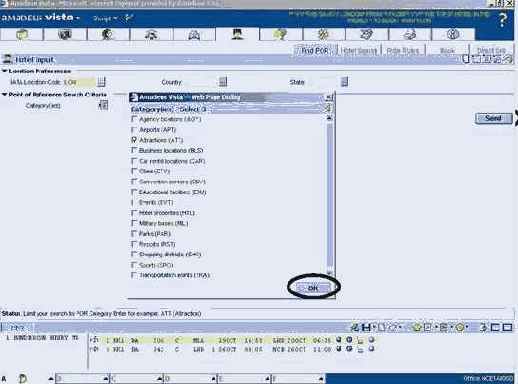Image resolution: width=518 pixels, height=384 pixels.
Task: Click the PNR panel tab
Action: pos(17,327)
